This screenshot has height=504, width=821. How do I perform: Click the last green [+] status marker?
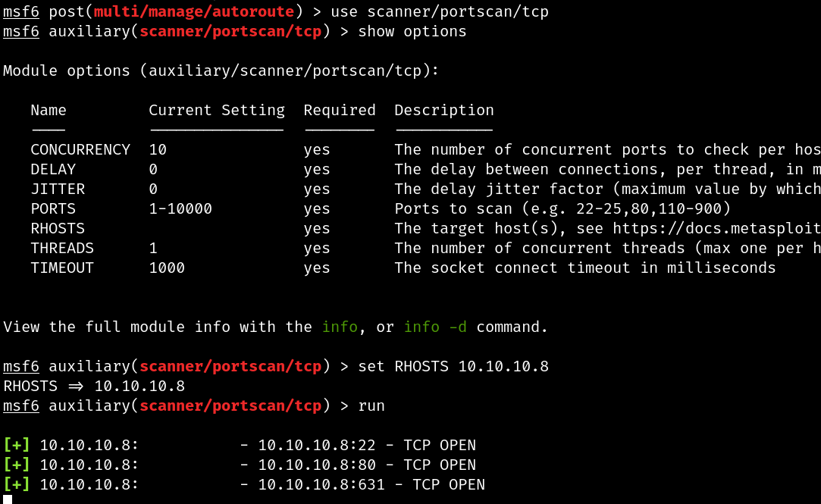click(17, 484)
